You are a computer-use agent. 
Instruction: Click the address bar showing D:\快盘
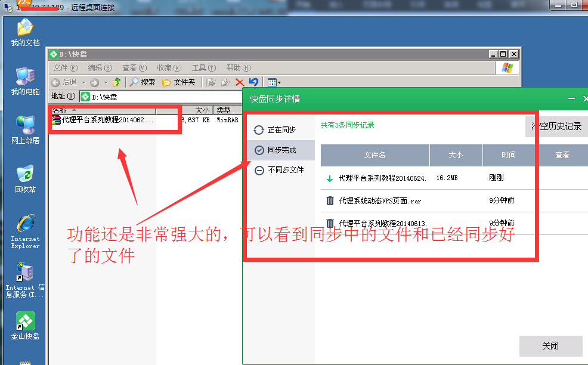tap(162, 97)
